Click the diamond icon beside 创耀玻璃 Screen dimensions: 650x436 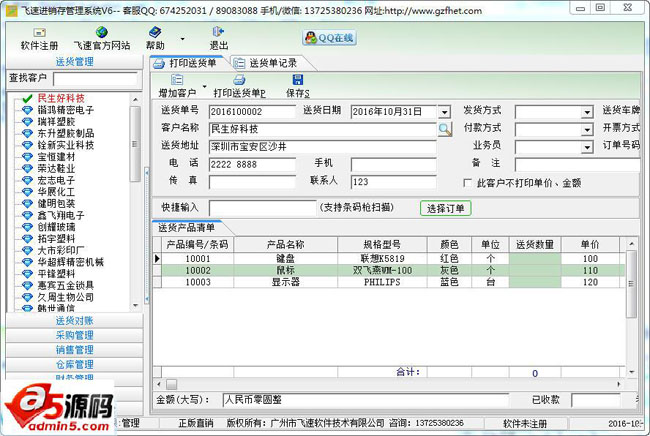tap(27, 227)
